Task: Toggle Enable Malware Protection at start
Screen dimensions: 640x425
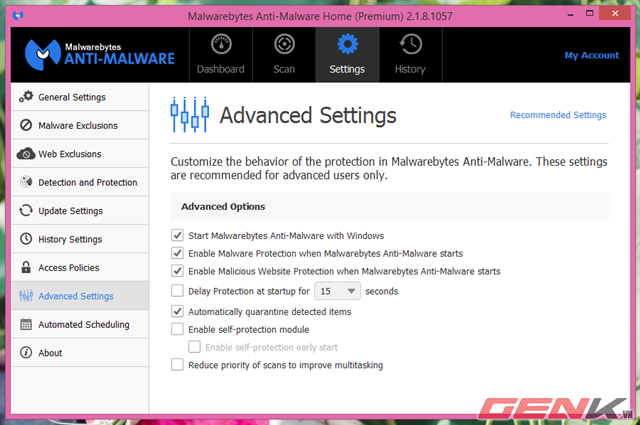Action: click(177, 253)
